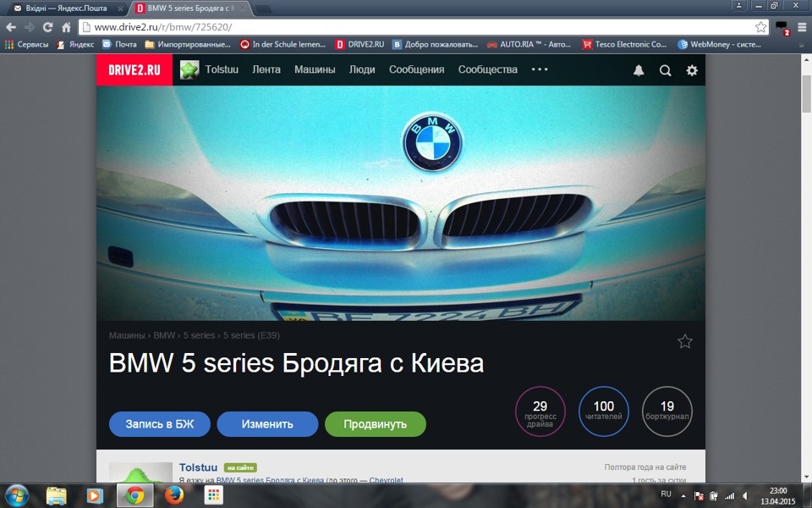This screenshot has height=508, width=812.
Task: Open Action Center flag tray icon
Action: [x=699, y=495]
